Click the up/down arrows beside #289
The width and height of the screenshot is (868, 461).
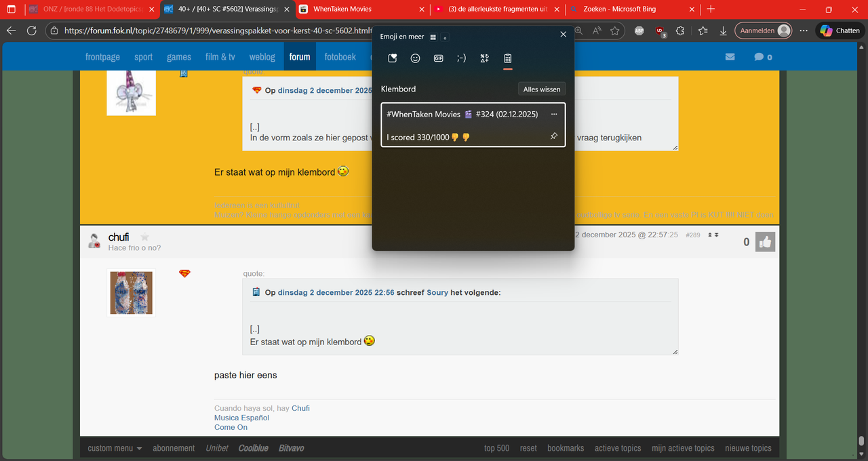[713, 235]
